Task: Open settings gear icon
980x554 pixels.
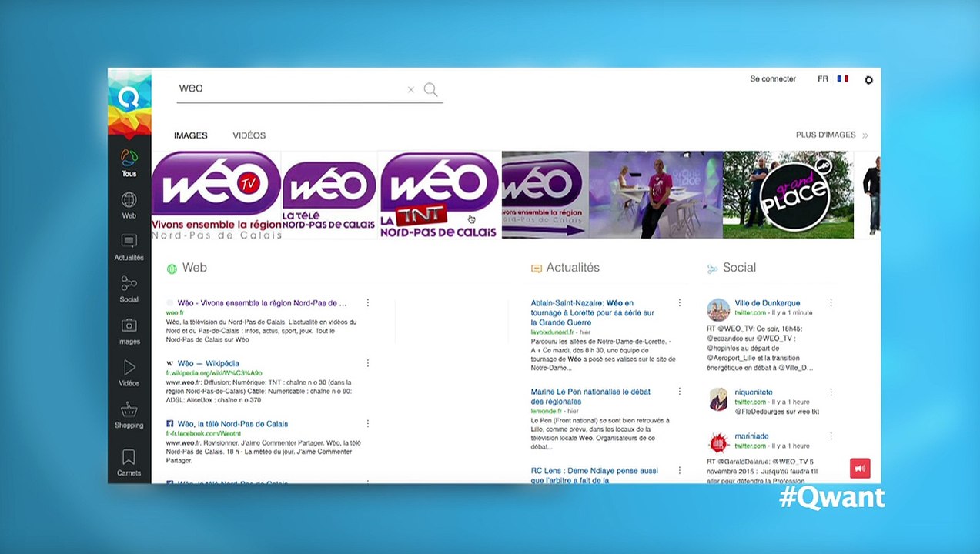Action: pos(868,79)
